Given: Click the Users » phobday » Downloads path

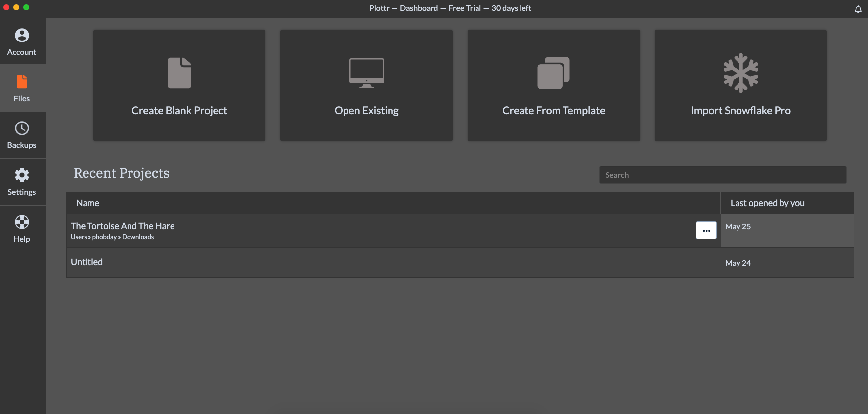Looking at the screenshot, I should pyautogui.click(x=112, y=237).
